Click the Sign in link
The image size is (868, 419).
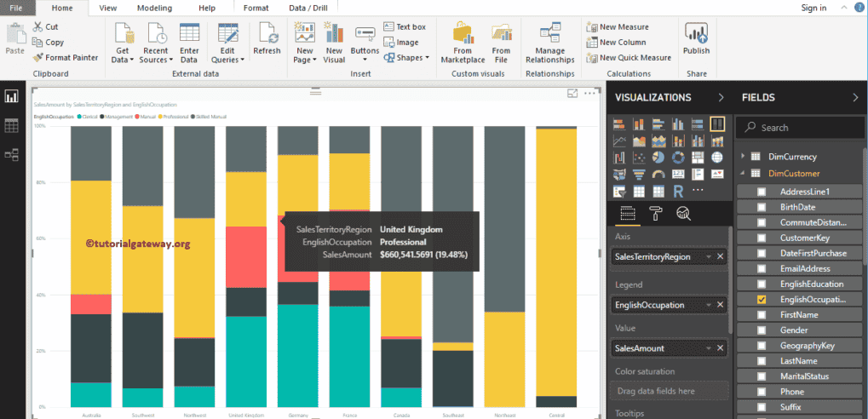coord(813,8)
